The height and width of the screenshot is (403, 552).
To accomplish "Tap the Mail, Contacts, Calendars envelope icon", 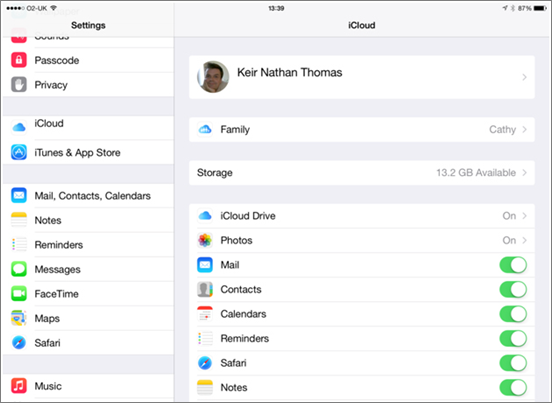I will coord(19,195).
